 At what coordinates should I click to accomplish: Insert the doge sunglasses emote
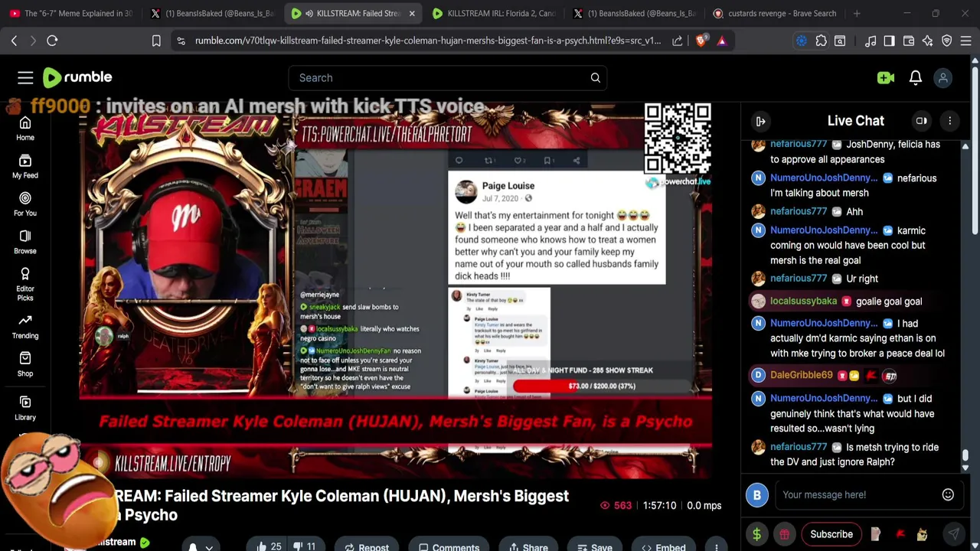922,534
